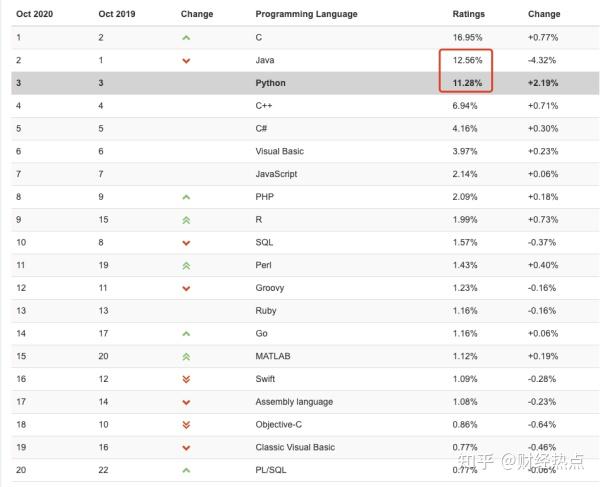Click the Ratings column header
This screenshot has width=600, height=487.
tap(469, 15)
